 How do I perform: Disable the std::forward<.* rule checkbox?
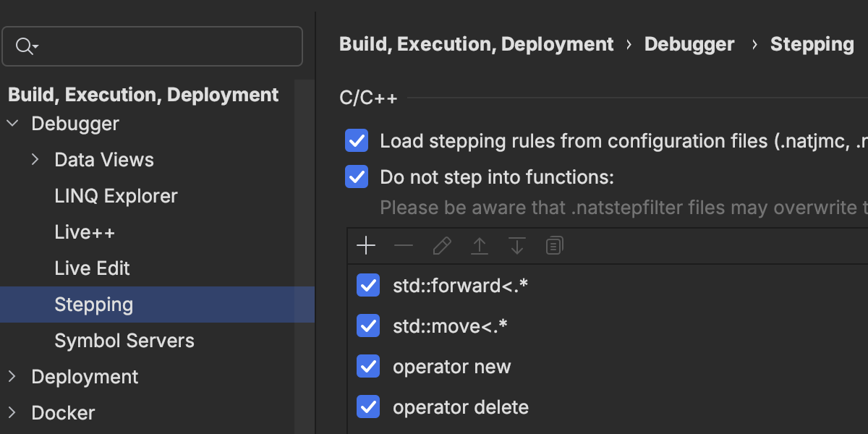tap(368, 286)
